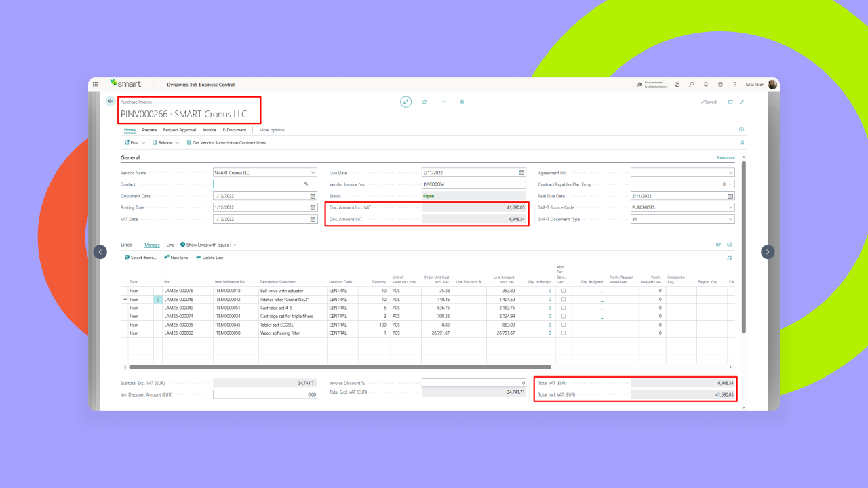Open settings gear icon
The height and width of the screenshot is (488, 868).
click(x=720, y=85)
